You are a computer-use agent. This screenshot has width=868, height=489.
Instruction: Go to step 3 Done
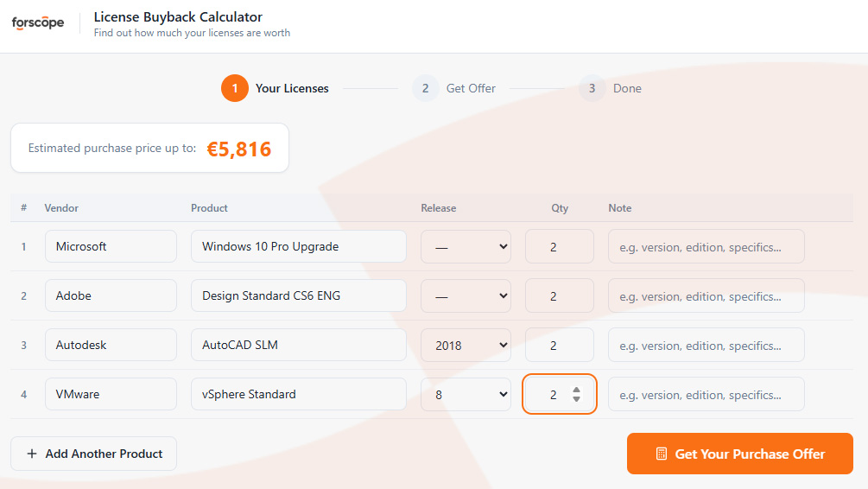[610, 88]
